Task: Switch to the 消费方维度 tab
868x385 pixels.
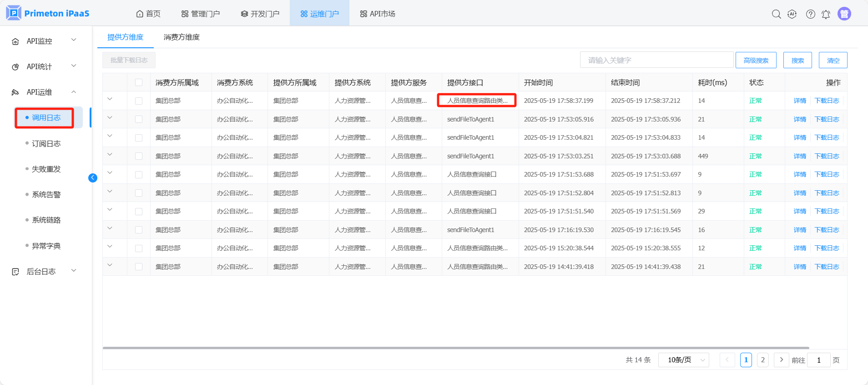Action: (182, 37)
